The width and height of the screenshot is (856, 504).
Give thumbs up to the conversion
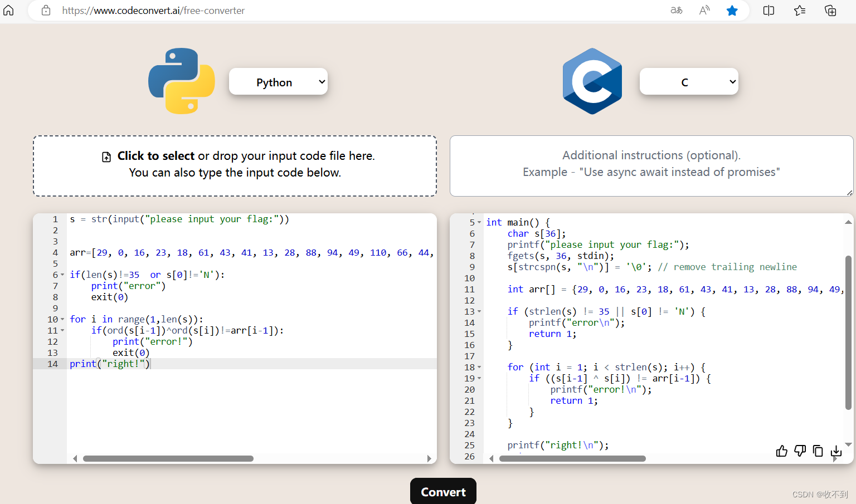click(x=782, y=451)
